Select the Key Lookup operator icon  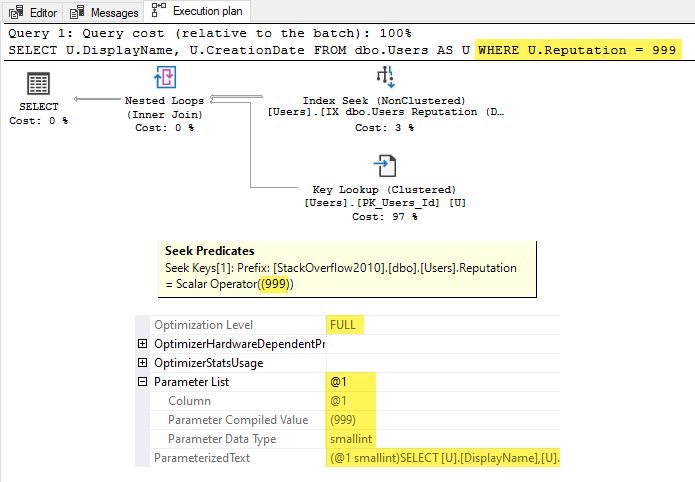pos(385,166)
